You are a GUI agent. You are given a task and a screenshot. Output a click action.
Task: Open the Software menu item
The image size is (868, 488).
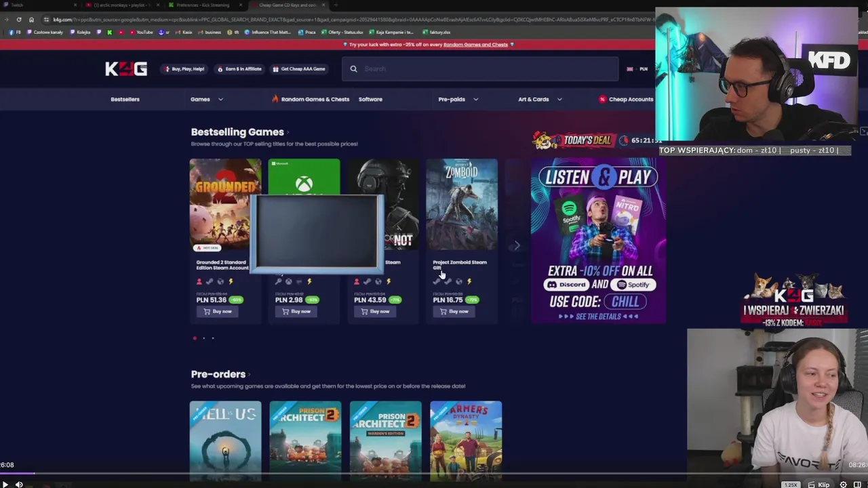370,99
